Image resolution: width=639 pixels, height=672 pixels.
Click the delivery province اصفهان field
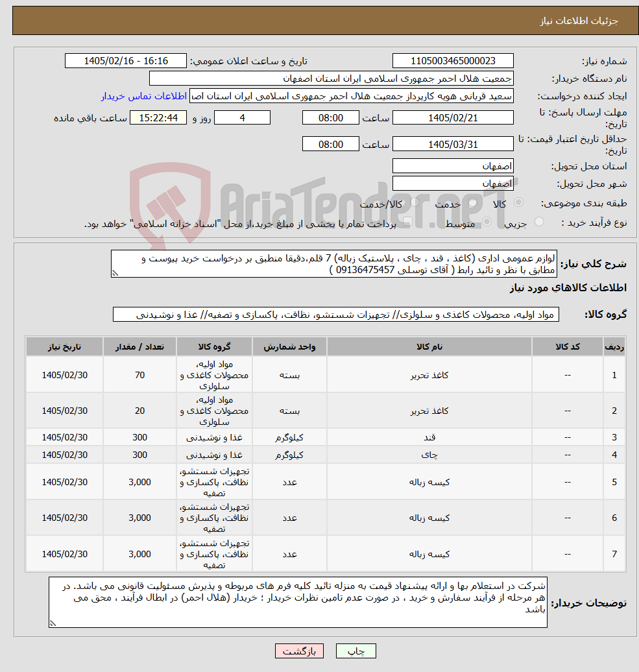[453, 166]
